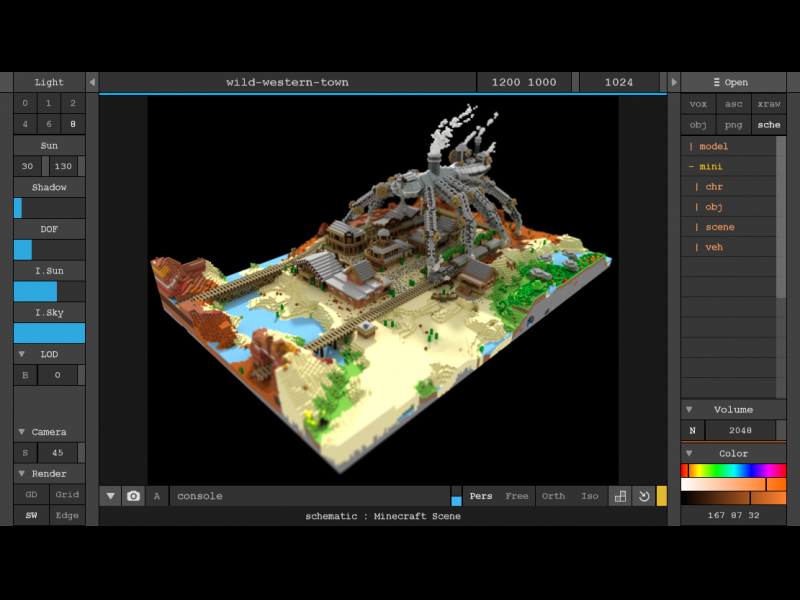Toggle the Grid render option
Image resolution: width=800 pixels, height=600 pixels.
coord(67,494)
